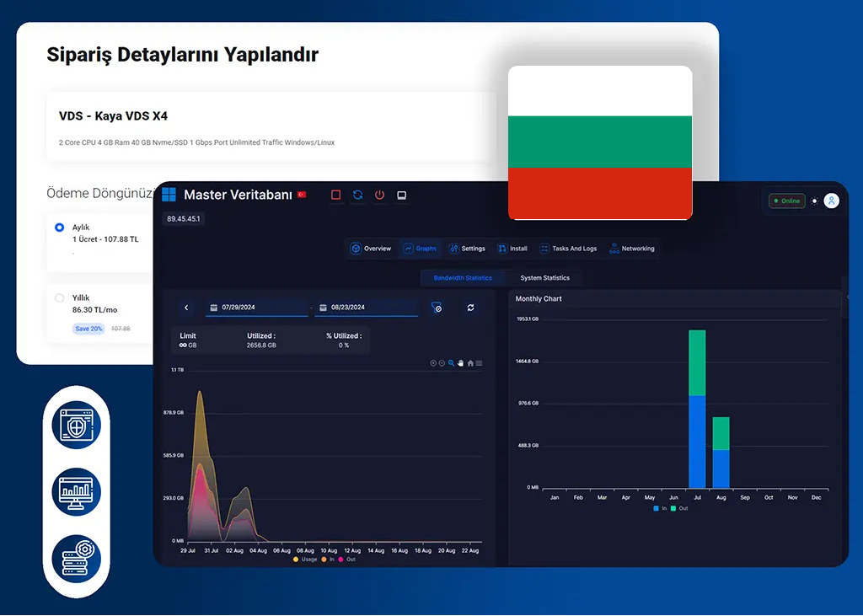863x616 pixels.
Task: Toggle the light/dark theme sun icon
Action: (814, 201)
